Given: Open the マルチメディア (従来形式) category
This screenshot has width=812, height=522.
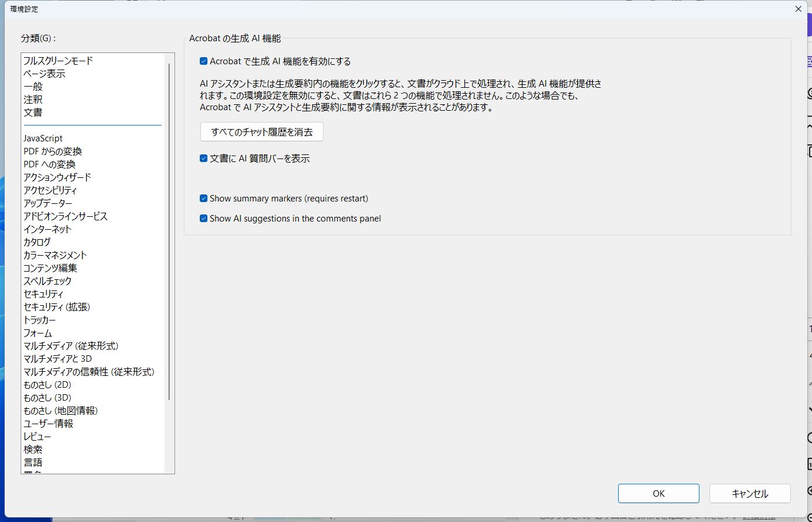Looking at the screenshot, I should 71,346.
